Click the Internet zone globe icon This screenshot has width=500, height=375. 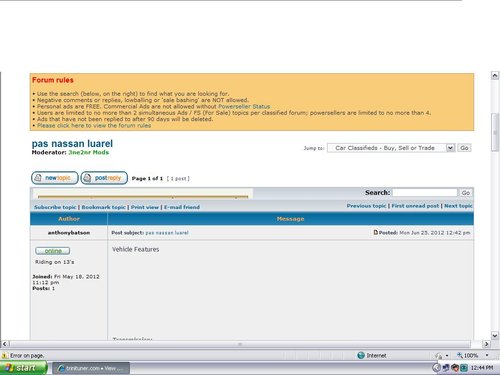point(361,355)
